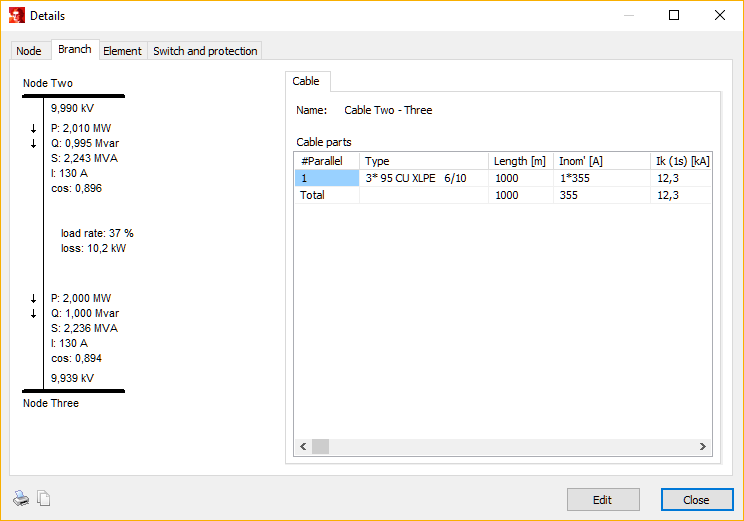Screen dimensions: 744x521
Task: Switch to the Node tab
Action: 29,51
